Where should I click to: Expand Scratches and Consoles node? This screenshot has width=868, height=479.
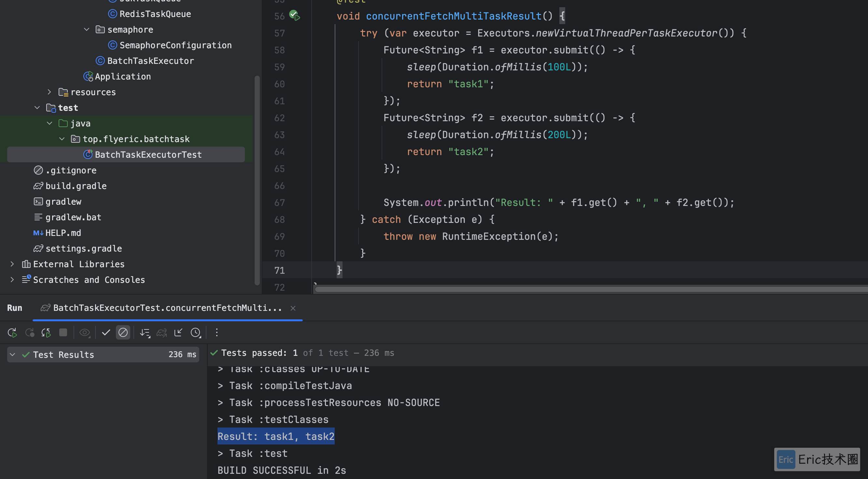pos(12,280)
